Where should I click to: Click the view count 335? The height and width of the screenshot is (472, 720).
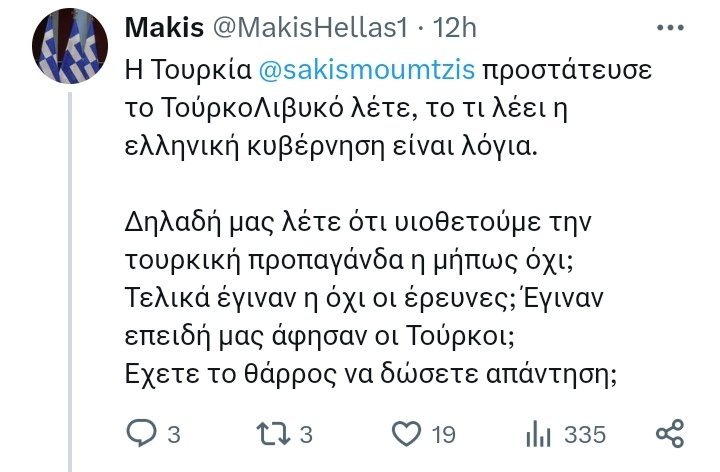point(585,435)
